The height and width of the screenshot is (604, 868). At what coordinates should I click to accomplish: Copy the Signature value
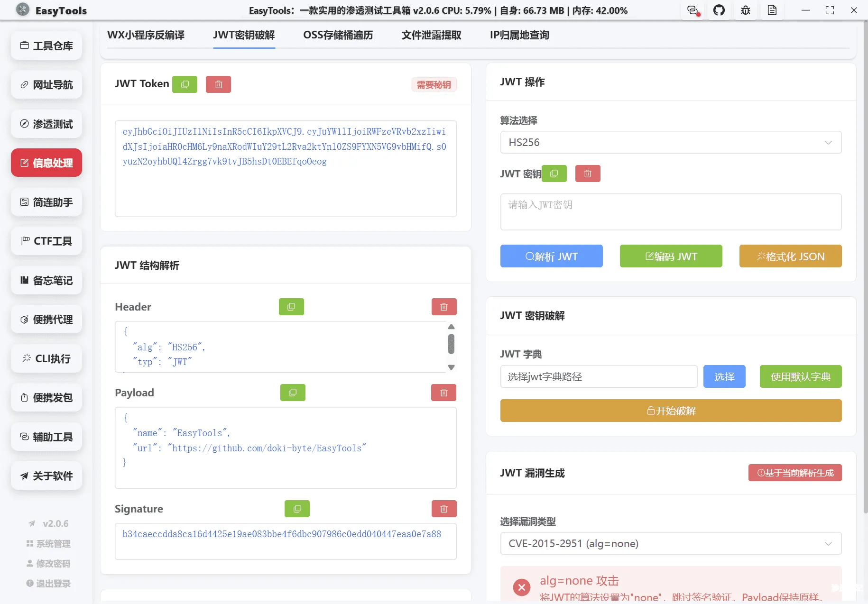click(297, 508)
